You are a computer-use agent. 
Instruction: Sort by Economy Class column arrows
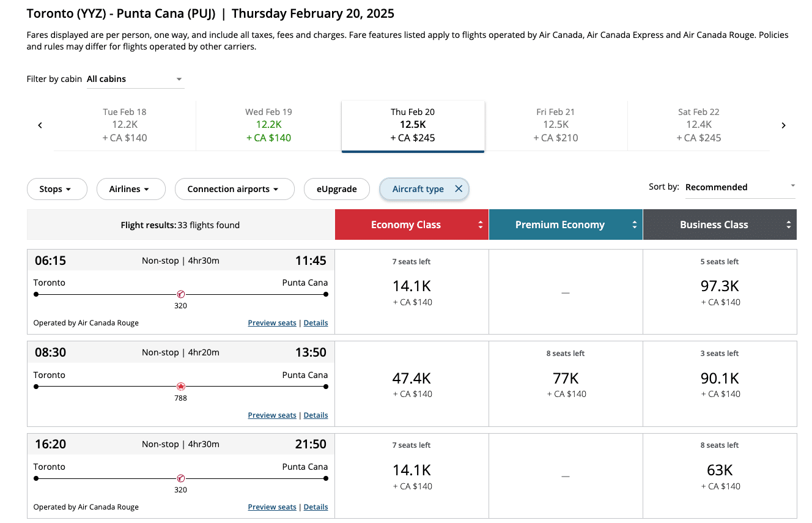[x=481, y=225]
